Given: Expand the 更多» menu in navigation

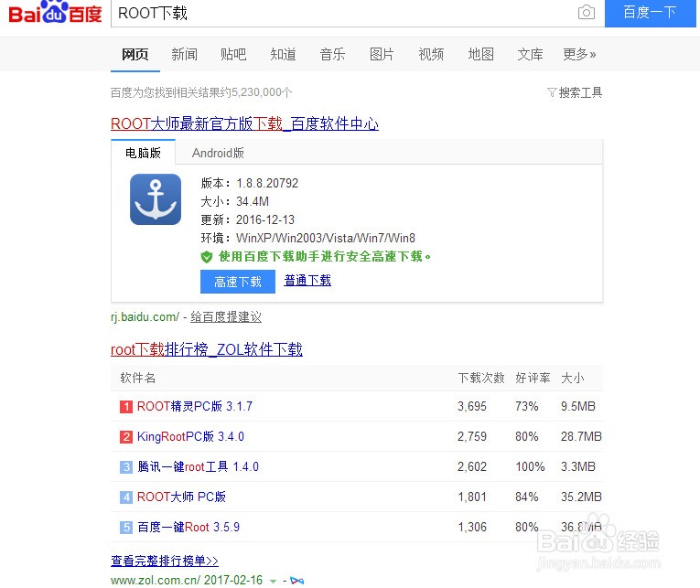Looking at the screenshot, I should (x=579, y=55).
